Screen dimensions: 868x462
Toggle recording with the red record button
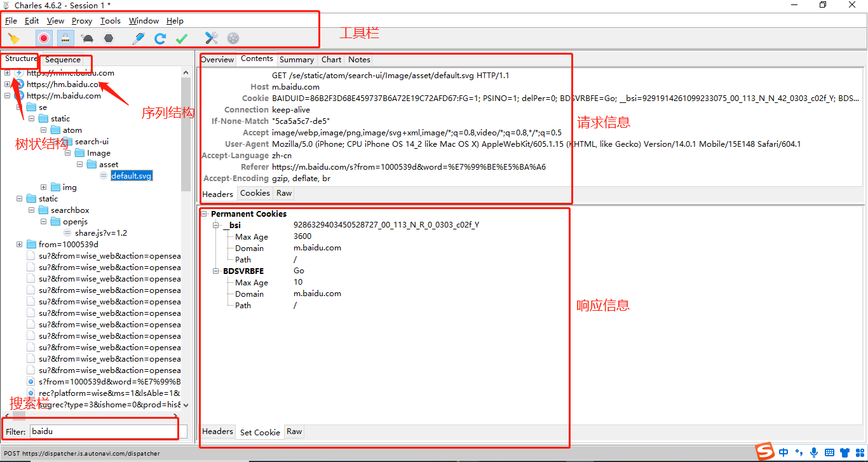[x=44, y=38]
